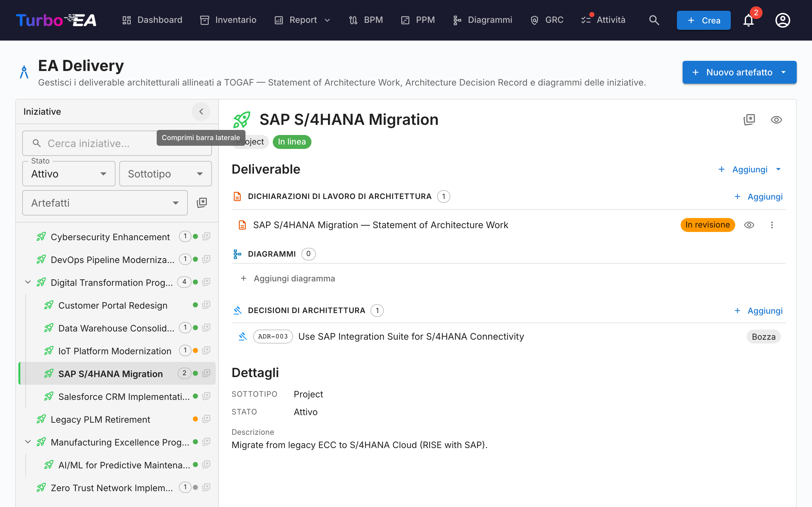Click the search magnifier in top bar
812x507 pixels.
tap(654, 20)
